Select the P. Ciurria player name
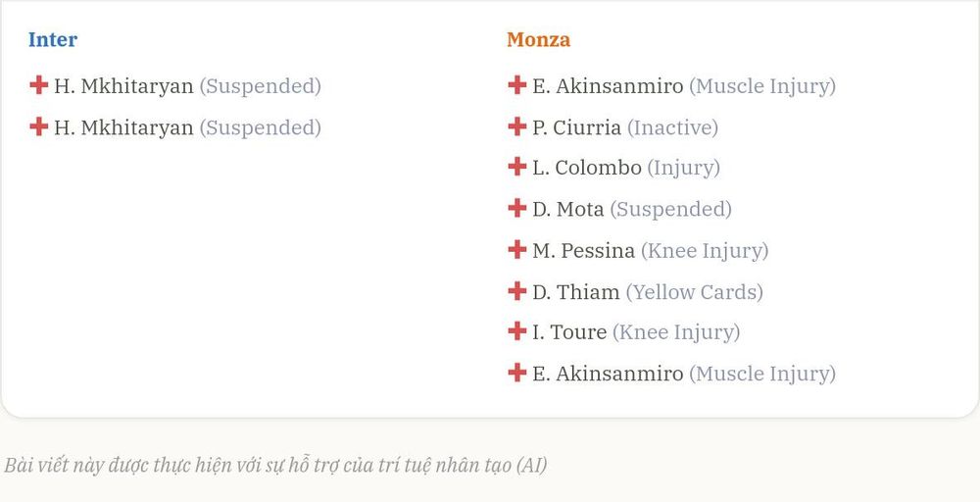 577,127
